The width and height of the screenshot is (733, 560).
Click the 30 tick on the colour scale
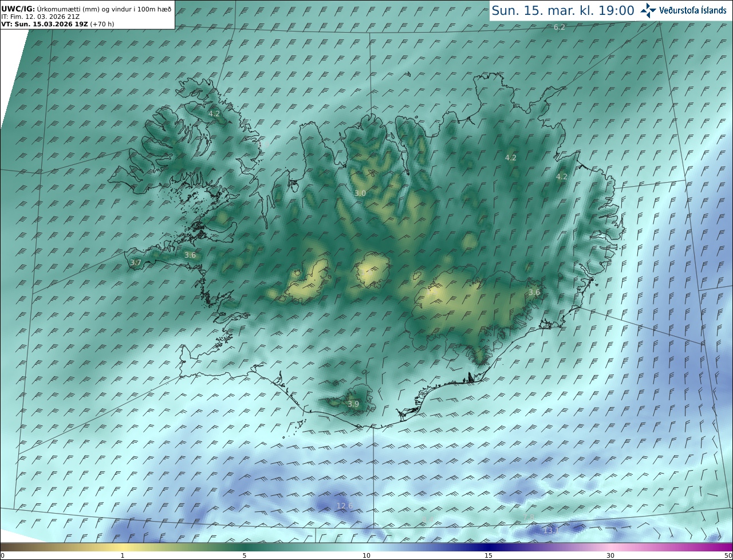click(610, 555)
